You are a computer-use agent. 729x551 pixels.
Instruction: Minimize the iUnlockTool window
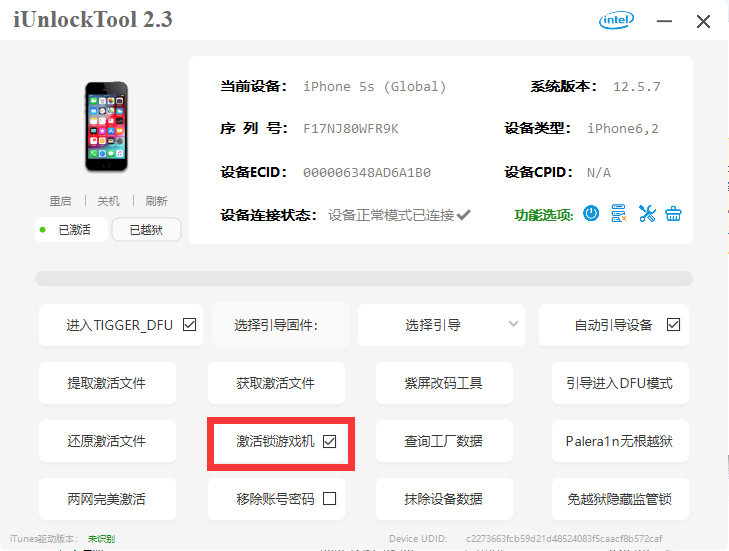tap(664, 21)
